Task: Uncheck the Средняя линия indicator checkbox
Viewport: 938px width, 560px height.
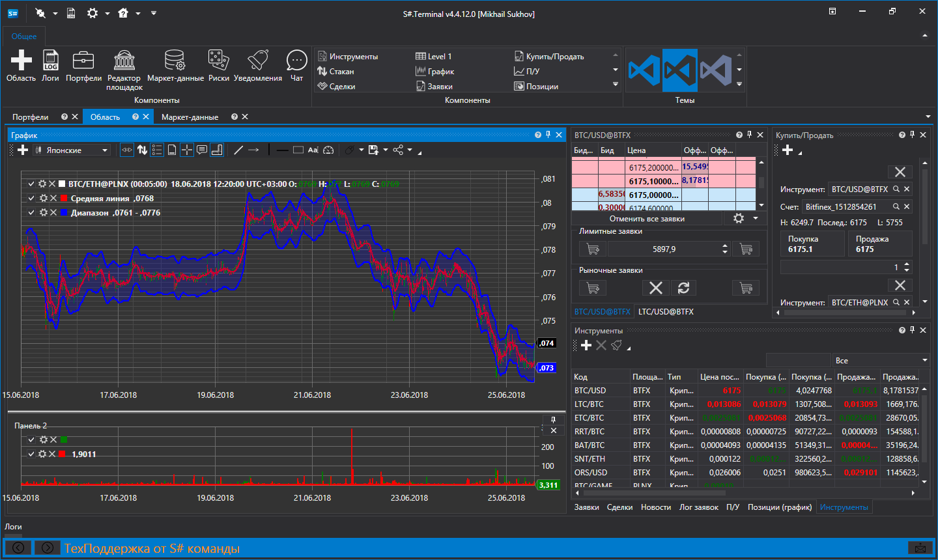Action: (31, 198)
